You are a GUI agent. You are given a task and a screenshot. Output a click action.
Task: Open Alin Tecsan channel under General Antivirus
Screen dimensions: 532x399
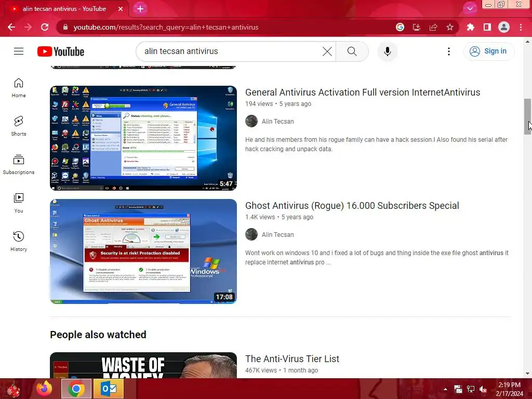pyautogui.click(x=277, y=122)
